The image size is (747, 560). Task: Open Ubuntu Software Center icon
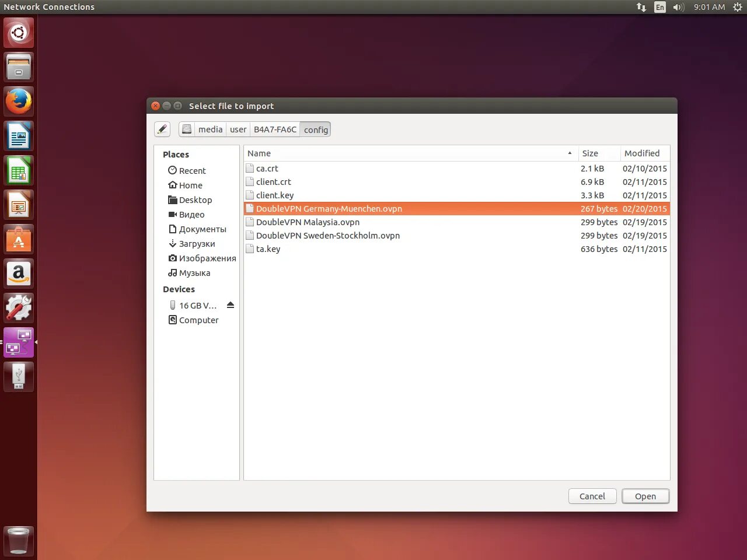pyautogui.click(x=19, y=239)
